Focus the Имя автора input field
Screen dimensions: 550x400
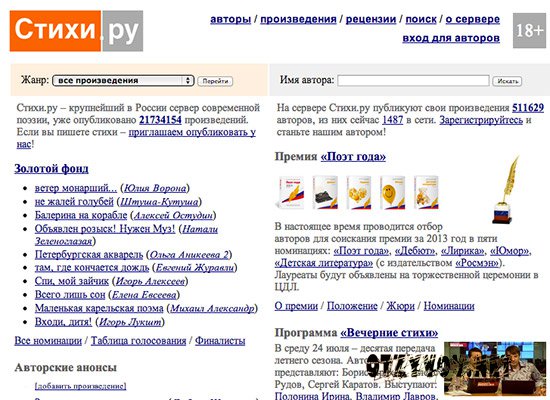413,81
